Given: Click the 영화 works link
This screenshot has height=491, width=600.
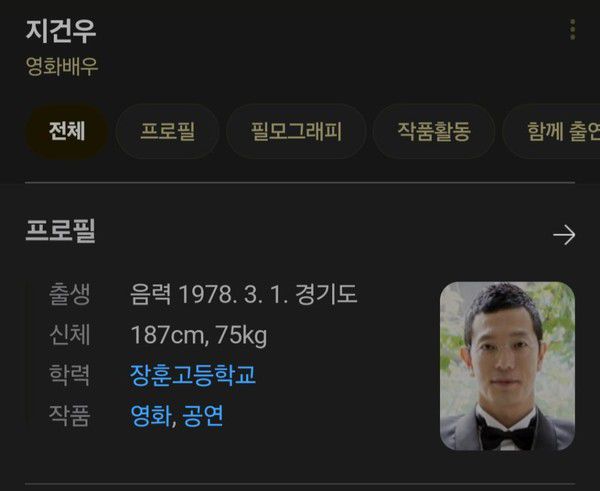Looking at the screenshot, I should (x=150, y=415).
